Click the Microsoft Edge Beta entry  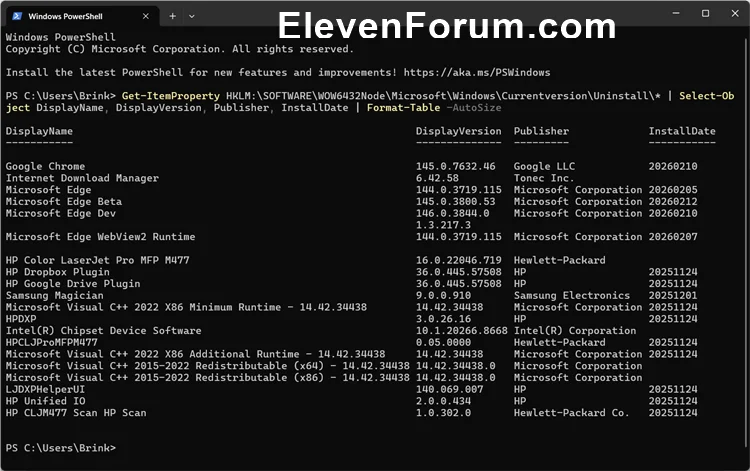click(64, 201)
